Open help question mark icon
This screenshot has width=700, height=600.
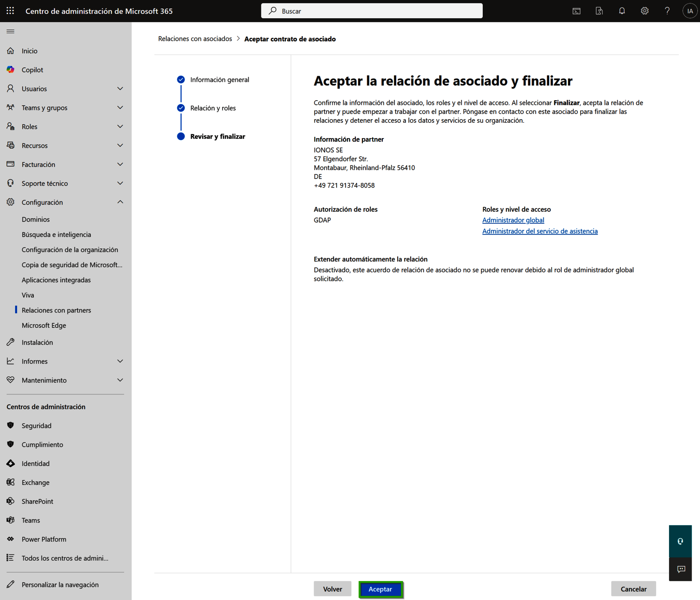click(x=667, y=11)
